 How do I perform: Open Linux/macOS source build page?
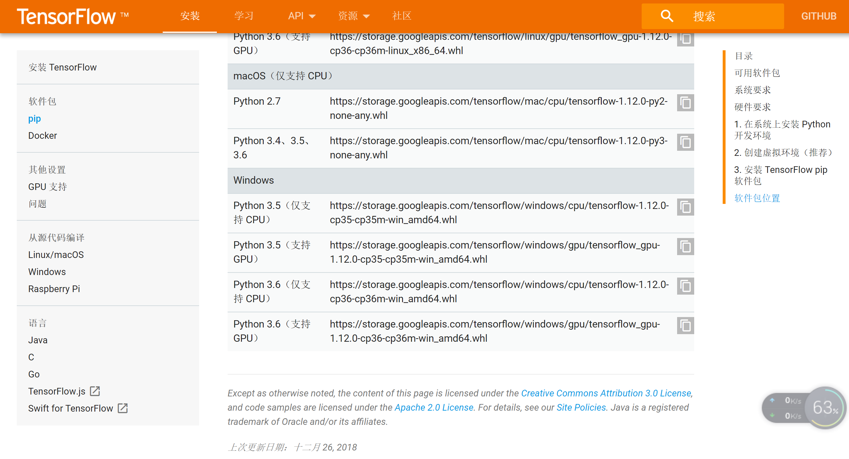point(56,254)
